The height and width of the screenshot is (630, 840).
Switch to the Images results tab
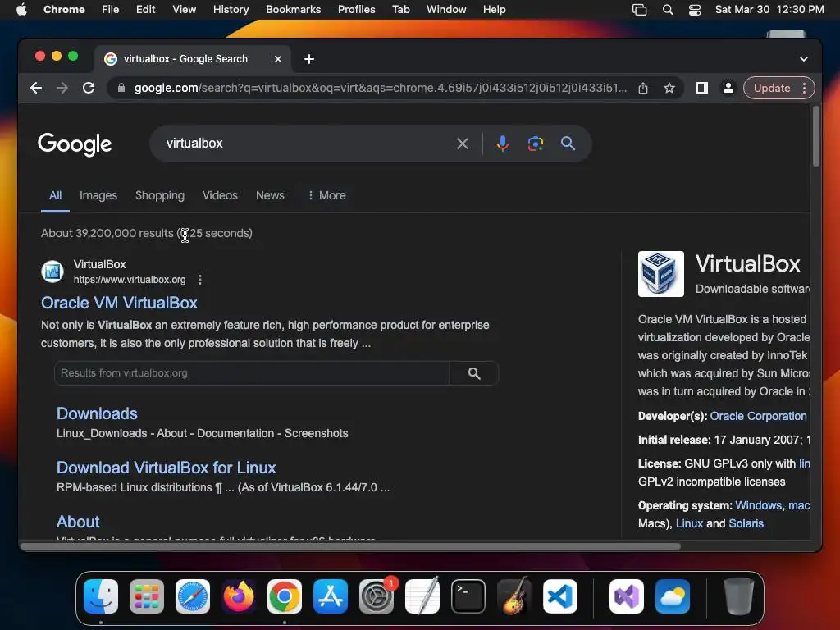click(98, 195)
